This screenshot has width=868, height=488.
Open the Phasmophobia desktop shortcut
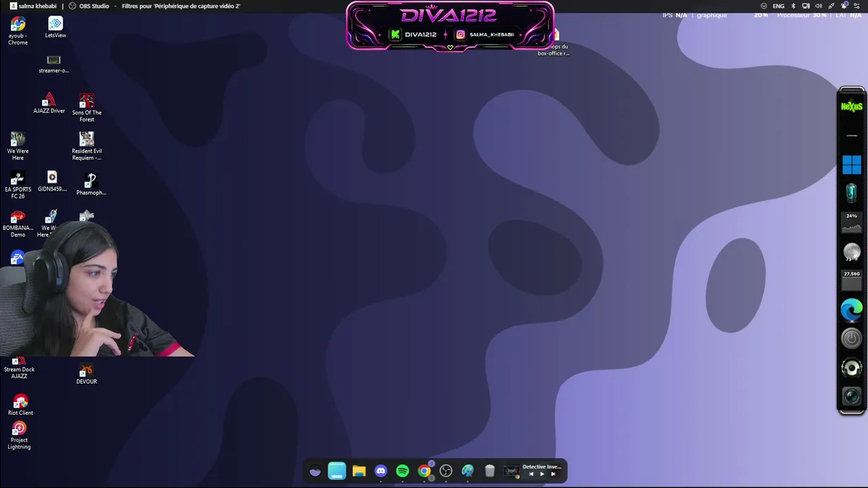[x=91, y=184]
